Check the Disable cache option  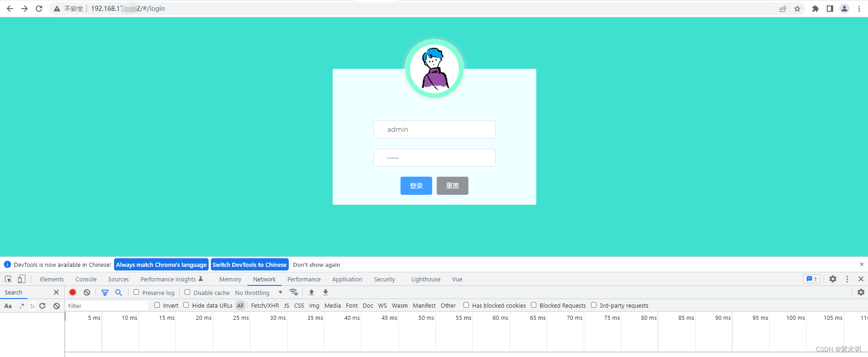[x=187, y=292]
